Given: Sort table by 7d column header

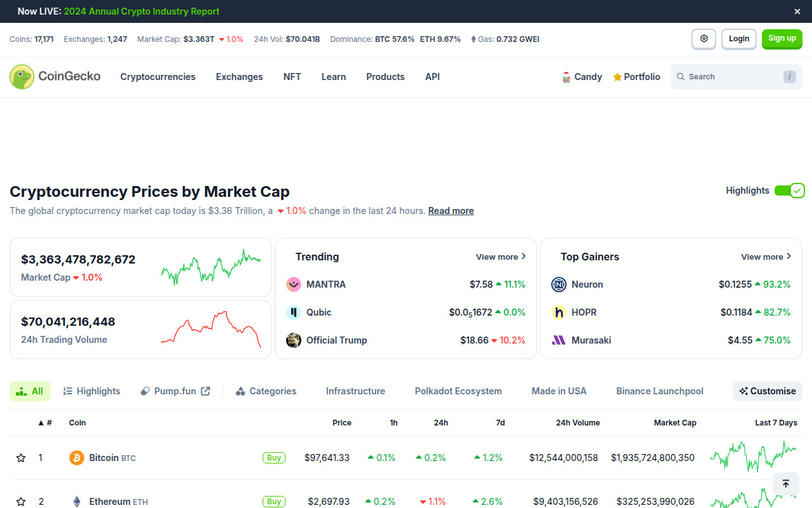Looking at the screenshot, I should [500, 423].
